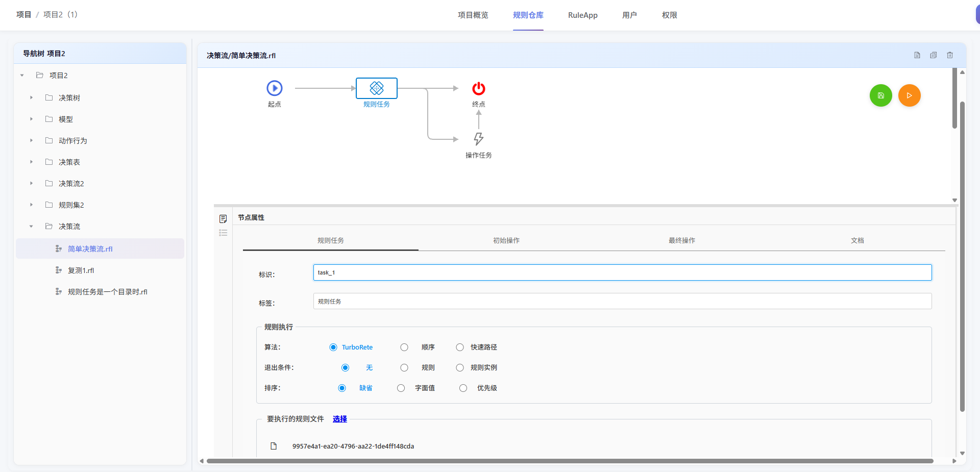980x472 pixels.
Task: Switch to the RuleApp tab
Action: tap(582, 15)
